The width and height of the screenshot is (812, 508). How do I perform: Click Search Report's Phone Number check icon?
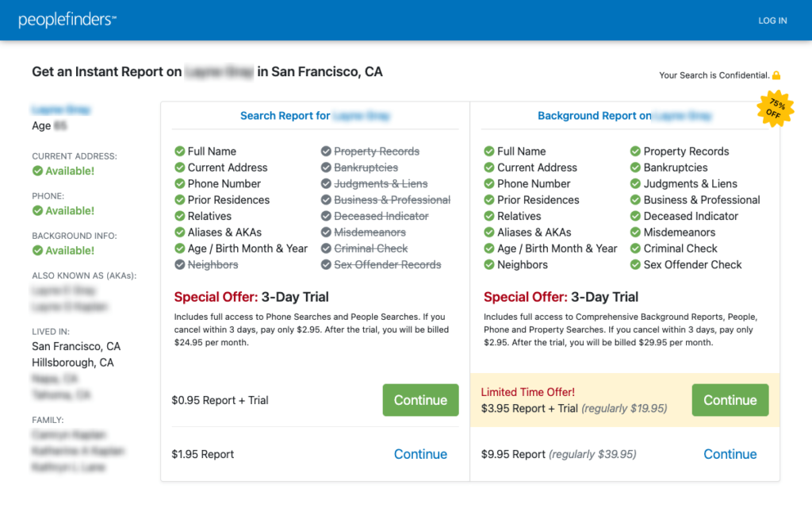tap(180, 183)
